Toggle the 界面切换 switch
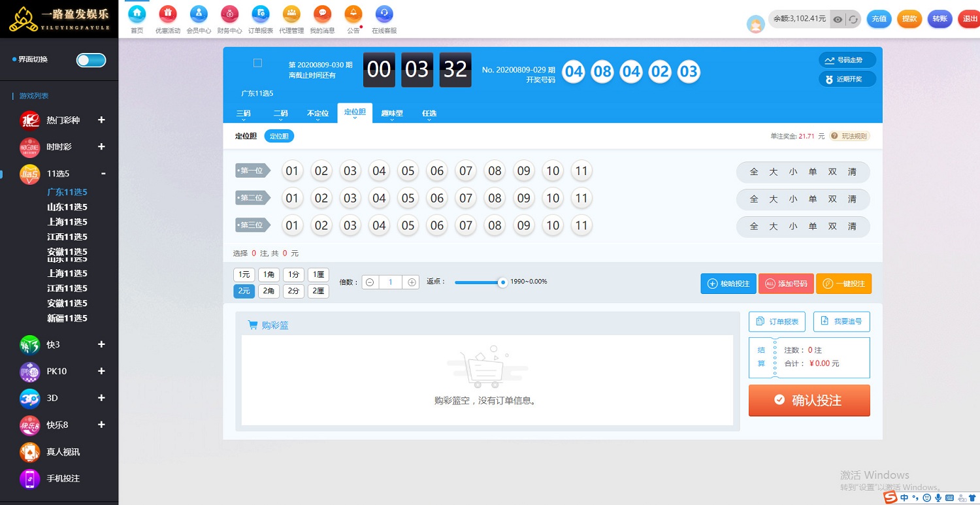The image size is (980, 505). pyautogui.click(x=91, y=60)
